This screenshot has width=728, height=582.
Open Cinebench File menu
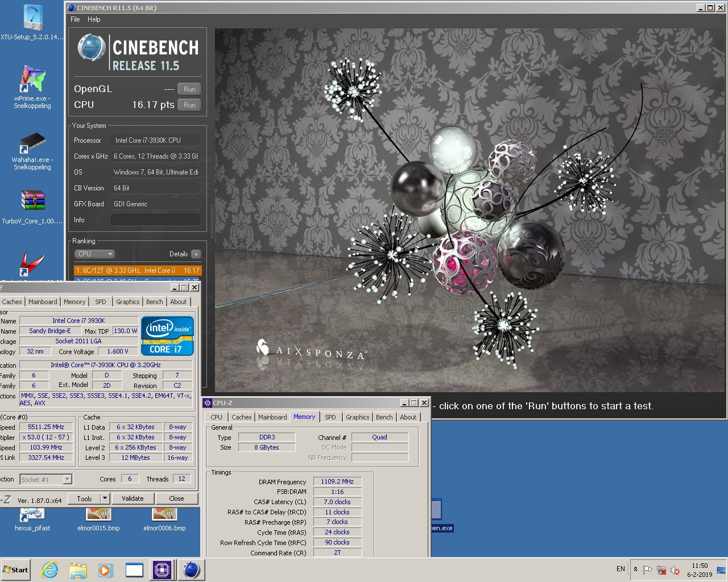pyautogui.click(x=75, y=19)
